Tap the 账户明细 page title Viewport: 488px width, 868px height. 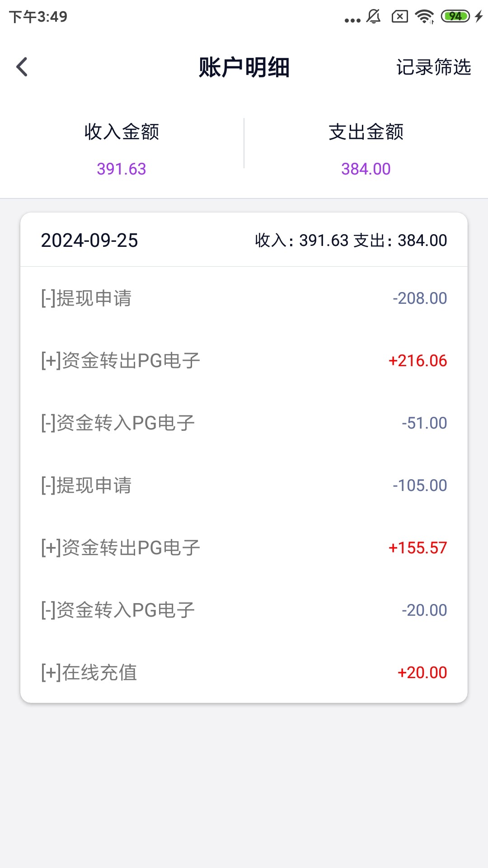click(x=244, y=67)
